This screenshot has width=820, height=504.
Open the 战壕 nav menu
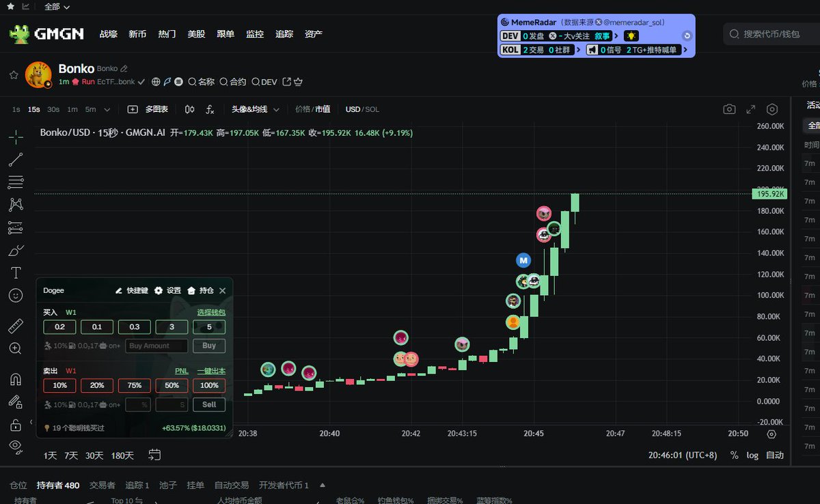[109, 33]
